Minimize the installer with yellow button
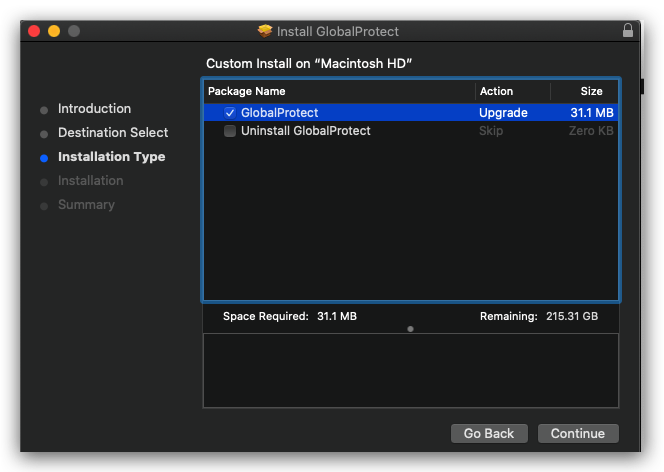Viewport: 664px width, 472px height. click(x=54, y=31)
